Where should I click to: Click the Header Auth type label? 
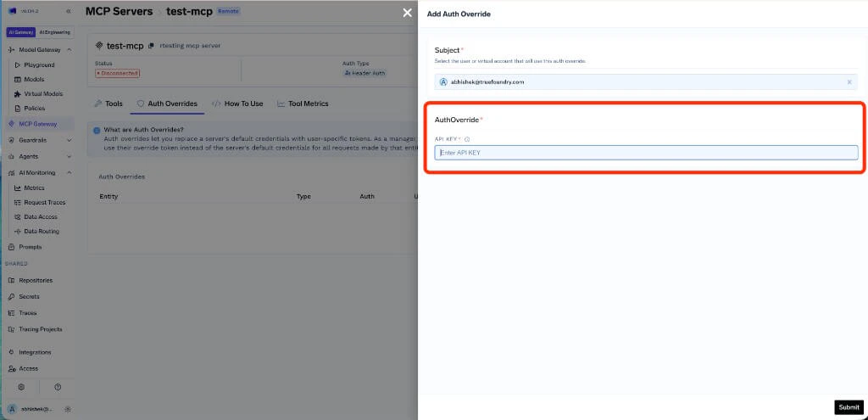(364, 73)
